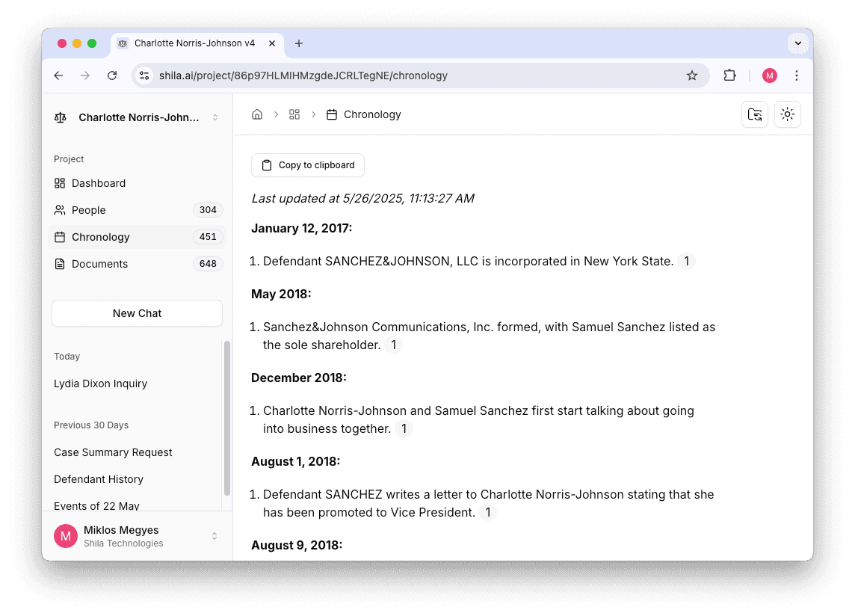Click the home icon in breadcrumb
Image resolution: width=855 pixels, height=616 pixels.
257,114
